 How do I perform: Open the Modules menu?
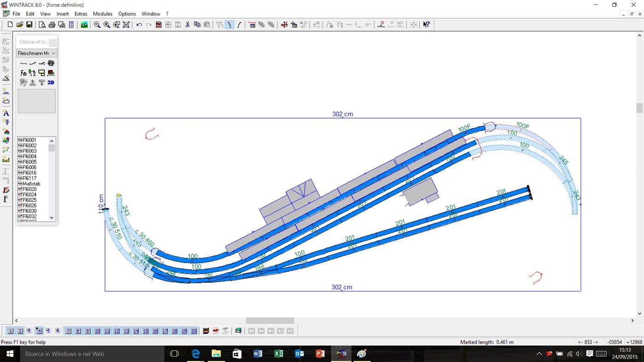103,14
